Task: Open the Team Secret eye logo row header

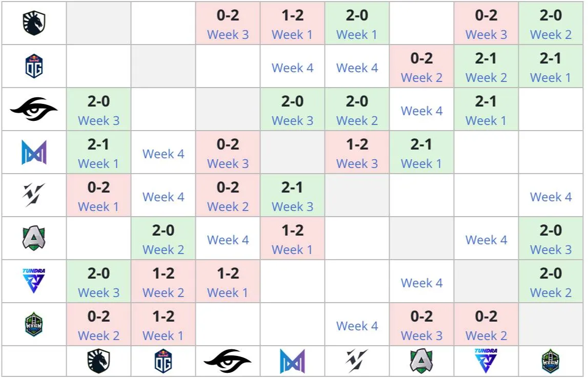Action: (34, 109)
